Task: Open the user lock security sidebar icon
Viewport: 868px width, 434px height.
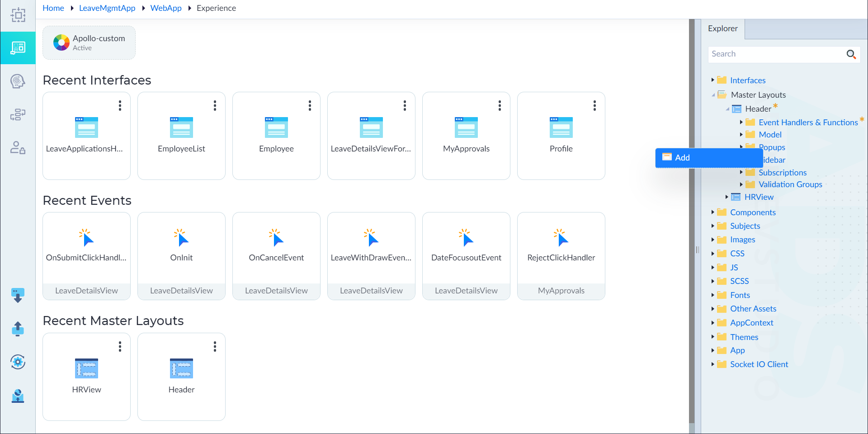Action: coord(18,148)
